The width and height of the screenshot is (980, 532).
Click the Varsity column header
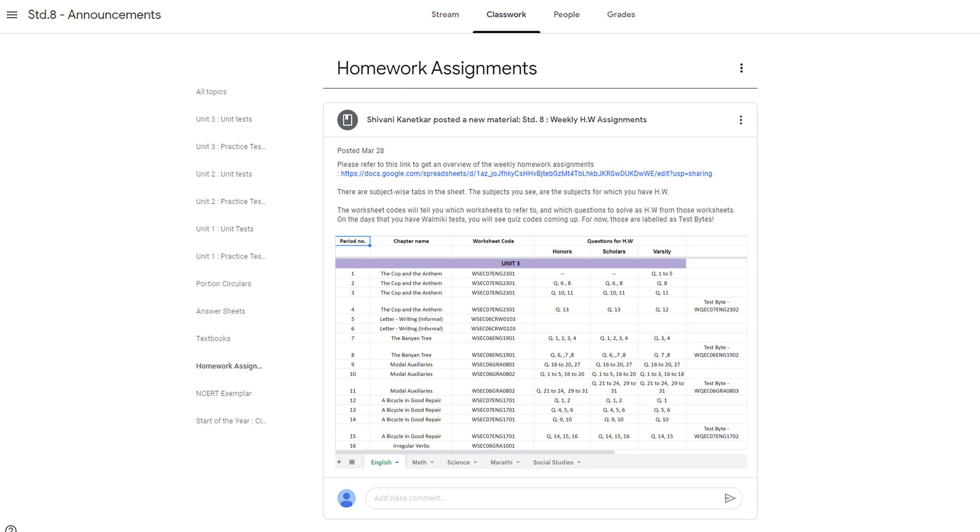(662, 251)
